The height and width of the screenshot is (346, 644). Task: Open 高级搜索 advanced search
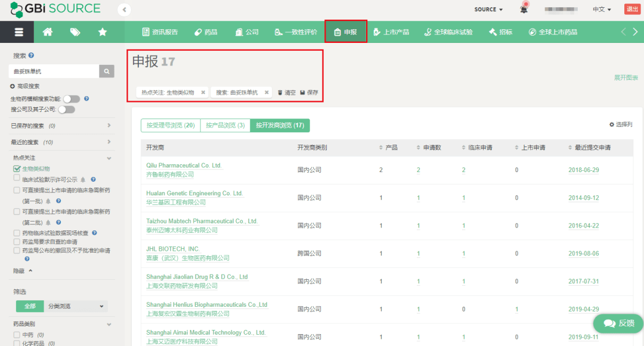pyautogui.click(x=24, y=86)
